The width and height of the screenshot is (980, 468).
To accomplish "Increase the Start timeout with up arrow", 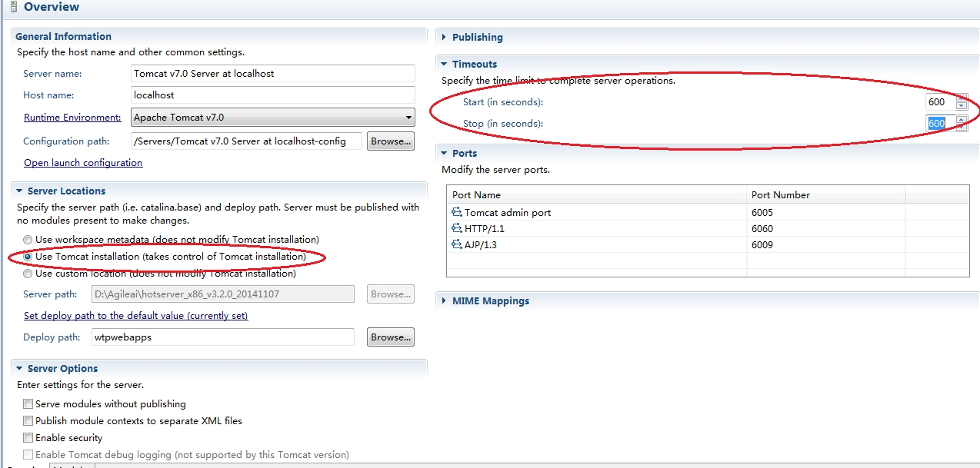I will [961, 98].
